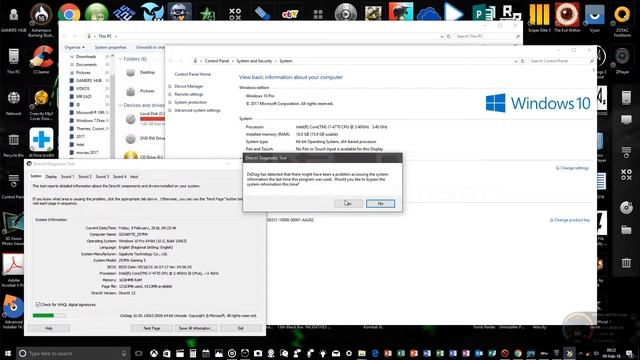Screen dimensions: 640x360
Task: Open Task View on the taskbar
Action: (139, 353)
